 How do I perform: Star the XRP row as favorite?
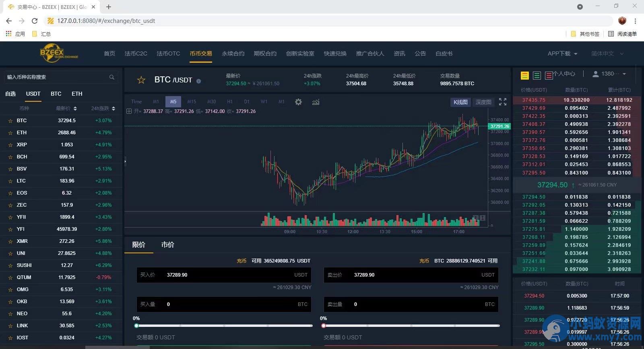tap(10, 145)
